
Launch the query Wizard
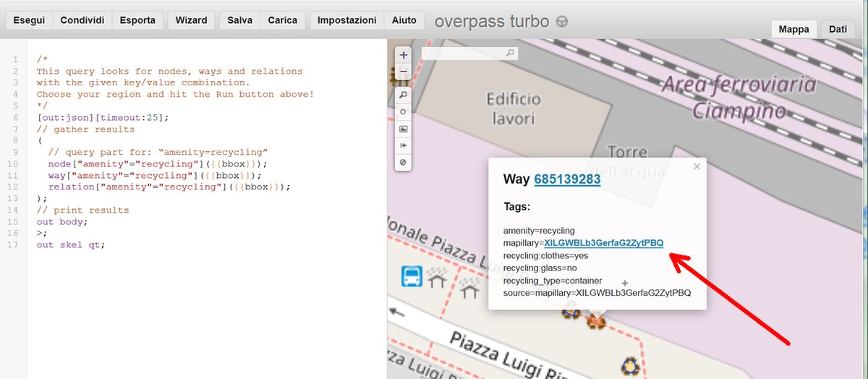[x=191, y=20]
